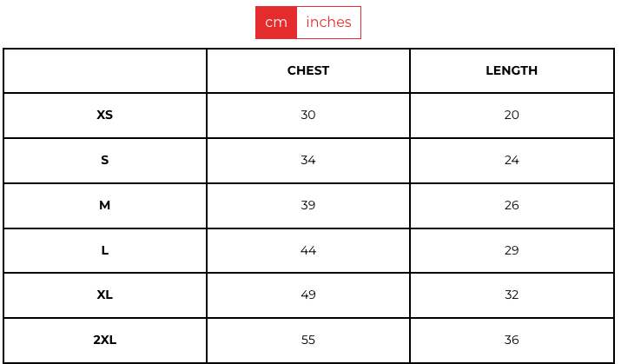Click 2XL chest value 55
This screenshot has height=364, width=621.
pyautogui.click(x=308, y=340)
